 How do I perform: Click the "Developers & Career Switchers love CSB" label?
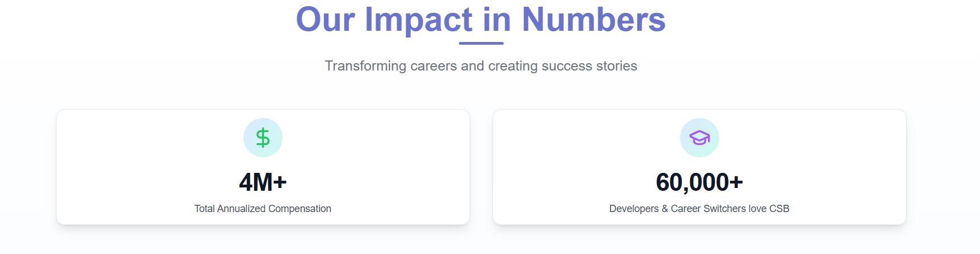coord(699,209)
